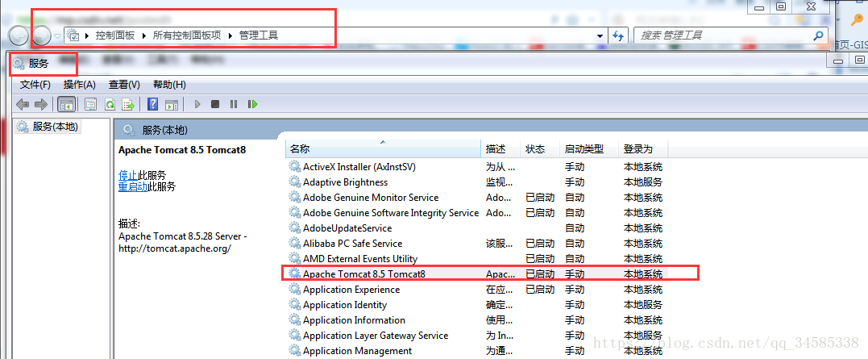
Task: Click the 重启动 link to restart service
Action: (133, 186)
